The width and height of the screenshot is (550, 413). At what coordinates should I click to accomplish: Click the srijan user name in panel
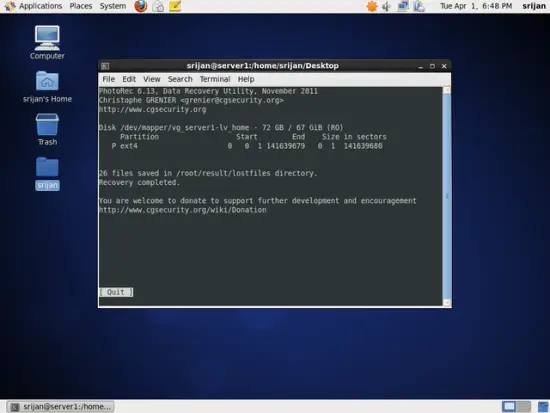pyautogui.click(x=534, y=6)
